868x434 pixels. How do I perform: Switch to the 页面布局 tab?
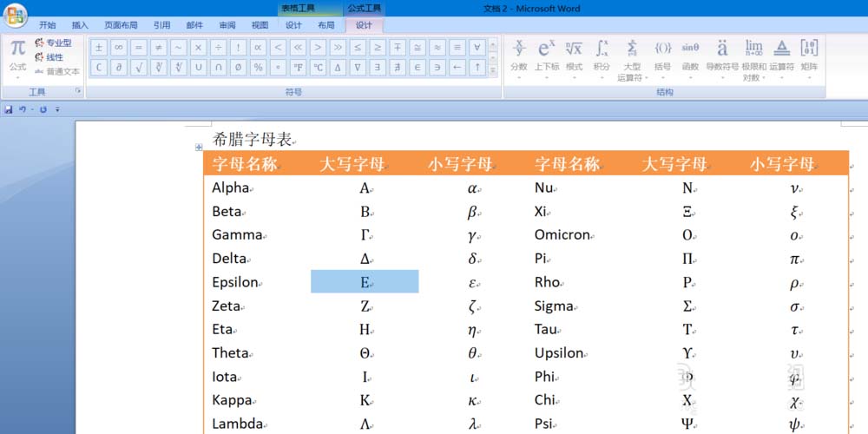(x=121, y=25)
